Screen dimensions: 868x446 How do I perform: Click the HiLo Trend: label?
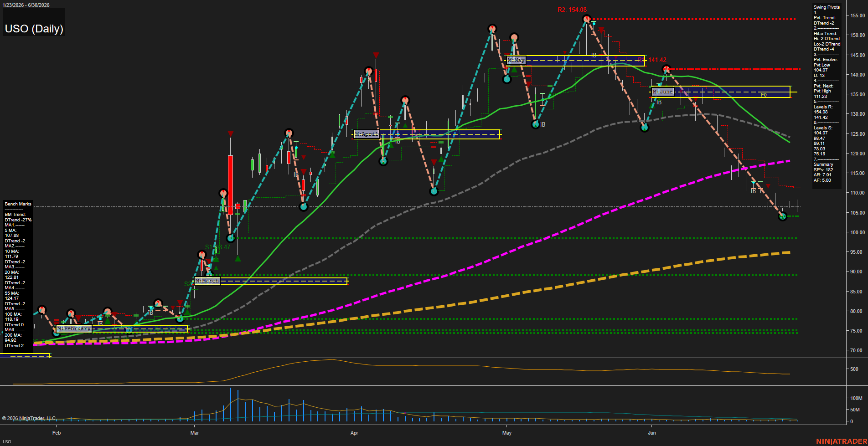tap(826, 34)
